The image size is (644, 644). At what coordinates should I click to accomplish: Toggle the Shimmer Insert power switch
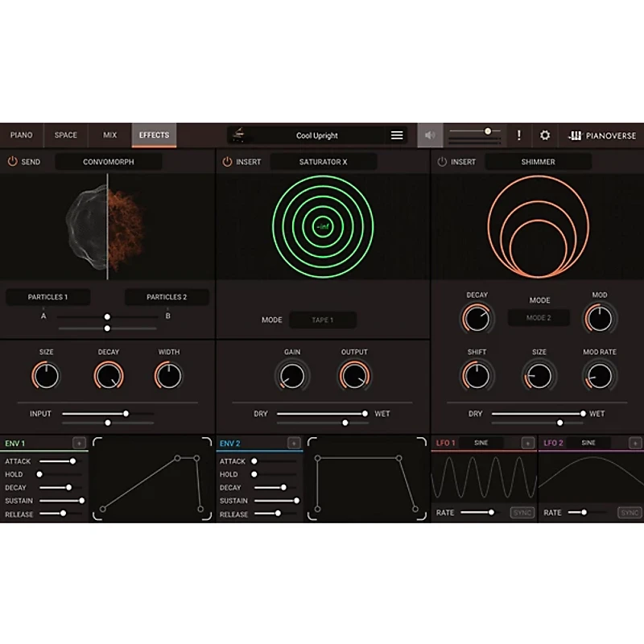pos(442,161)
